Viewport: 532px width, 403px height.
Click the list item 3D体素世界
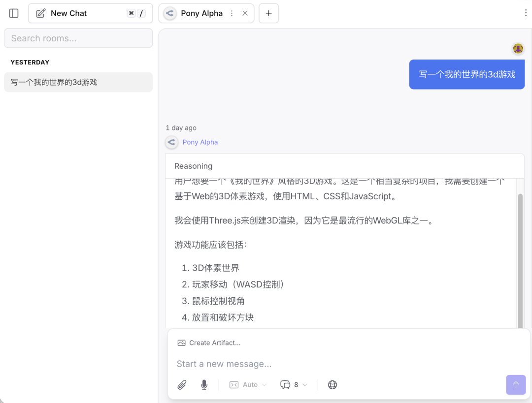(x=216, y=268)
